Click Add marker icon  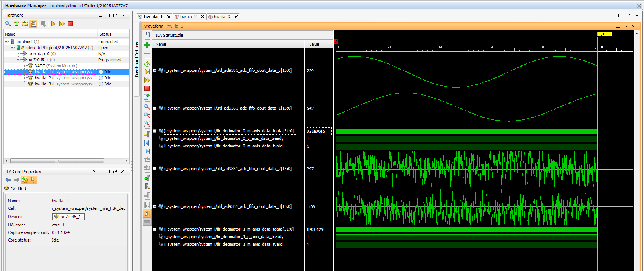147,178
